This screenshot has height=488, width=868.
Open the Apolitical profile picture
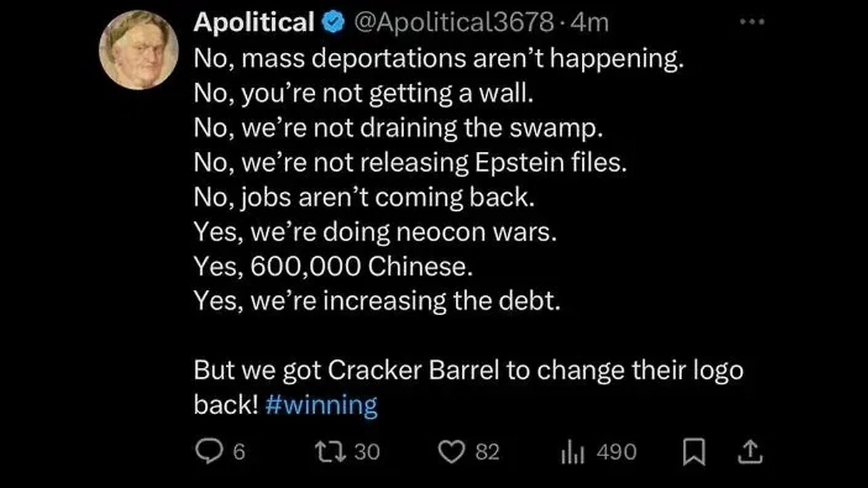138,49
